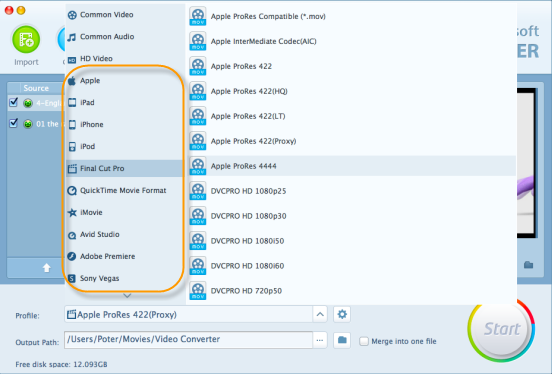Open the Adobe Premiere category

point(125,256)
